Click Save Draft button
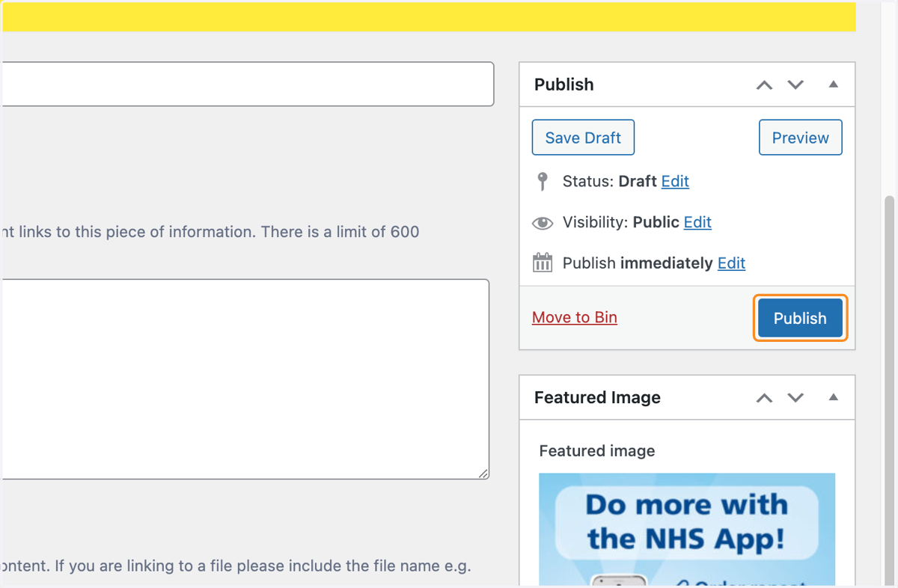This screenshot has height=588, width=898. [583, 138]
